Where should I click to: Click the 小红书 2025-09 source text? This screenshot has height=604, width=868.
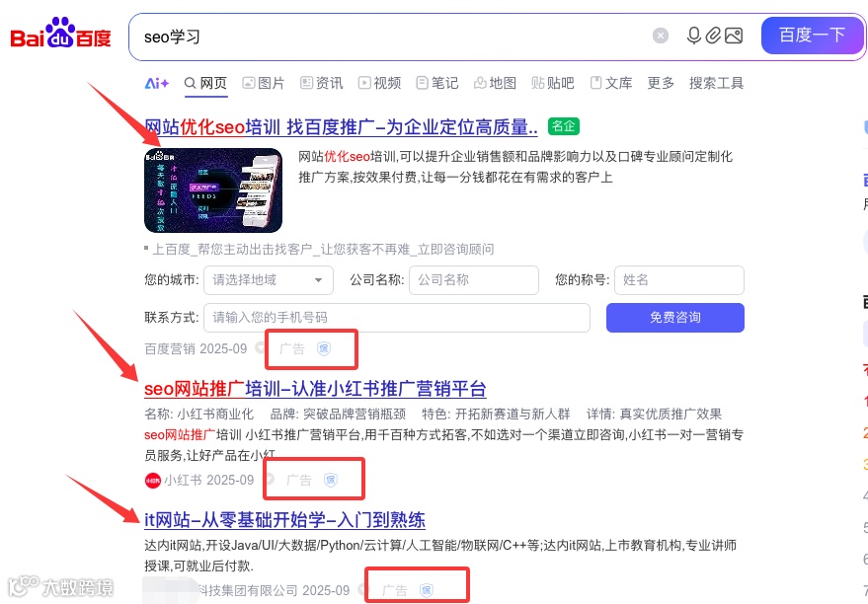point(209,480)
